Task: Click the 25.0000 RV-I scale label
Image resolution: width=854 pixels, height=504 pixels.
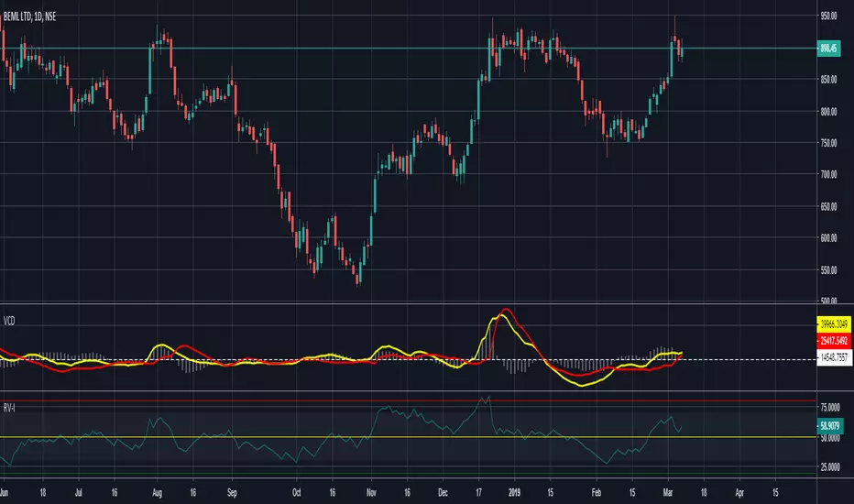Action: tap(830, 467)
